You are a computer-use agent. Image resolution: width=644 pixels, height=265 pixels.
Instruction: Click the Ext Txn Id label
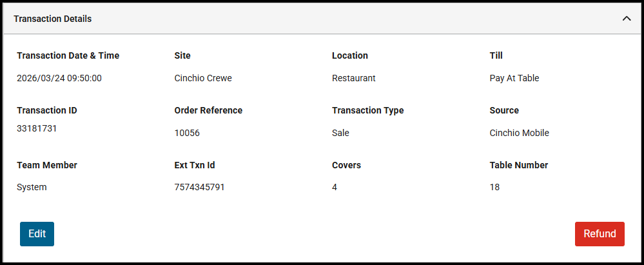[x=195, y=165]
